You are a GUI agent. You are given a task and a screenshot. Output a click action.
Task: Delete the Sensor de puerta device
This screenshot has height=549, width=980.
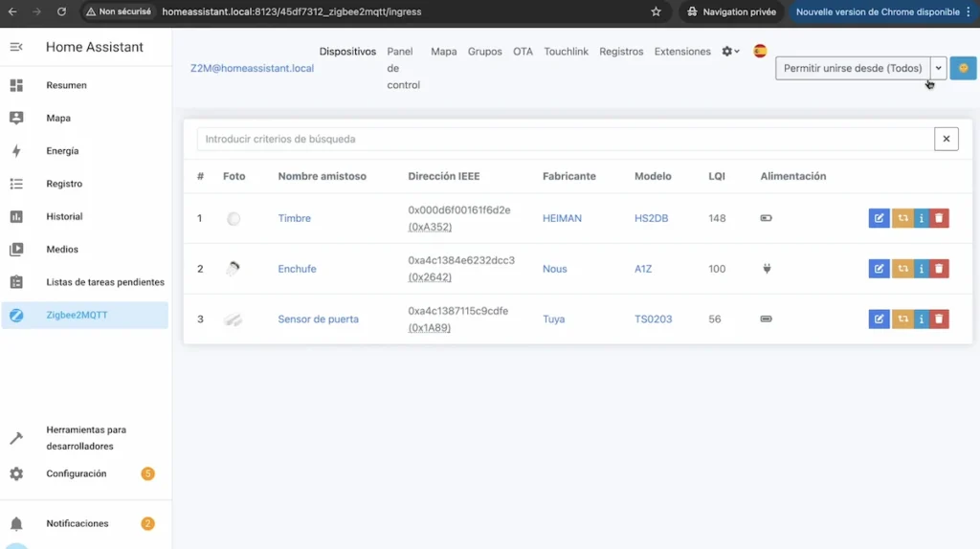pyautogui.click(x=939, y=319)
